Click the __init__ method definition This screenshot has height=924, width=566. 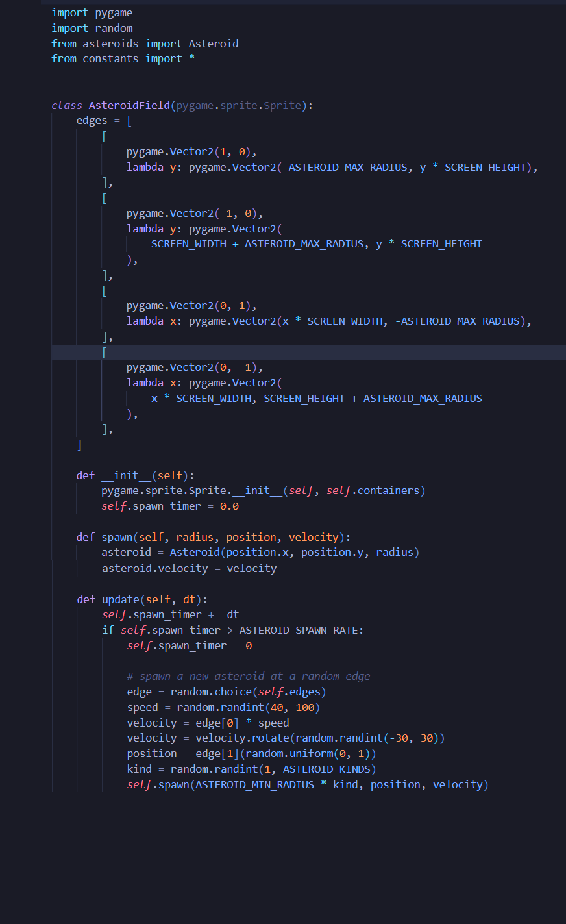135,475
